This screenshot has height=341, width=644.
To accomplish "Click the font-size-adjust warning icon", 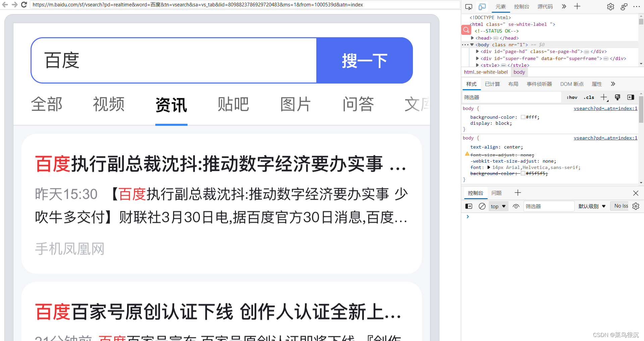I will 467,154.
